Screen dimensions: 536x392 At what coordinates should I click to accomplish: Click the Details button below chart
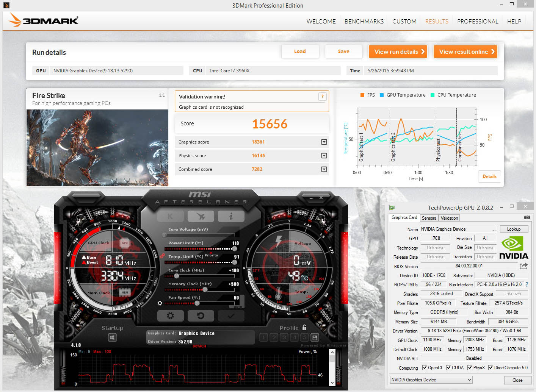point(489,176)
